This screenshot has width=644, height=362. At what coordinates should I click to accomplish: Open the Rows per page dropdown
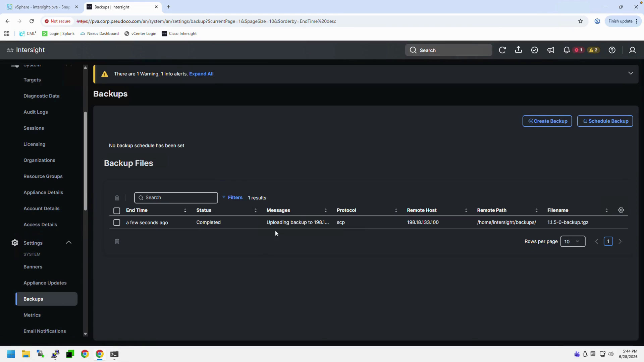(x=573, y=241)
